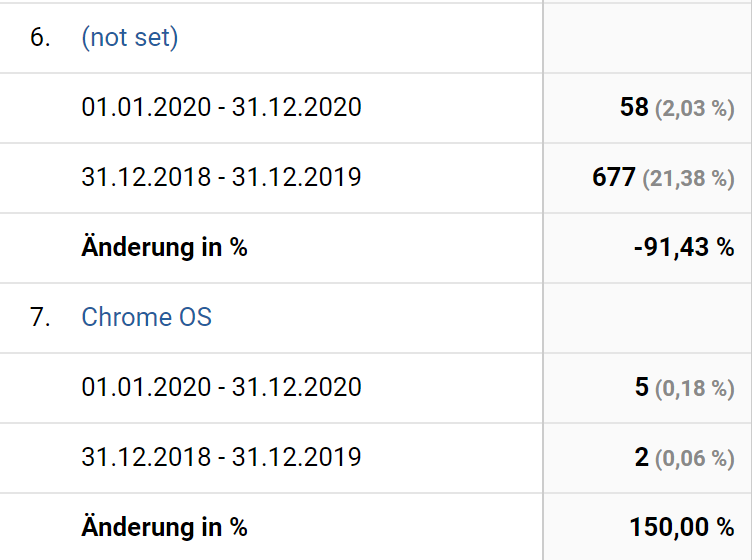Open the (not set) operating system link
This screenshot has height=560, width=752.
coord(130,37)
